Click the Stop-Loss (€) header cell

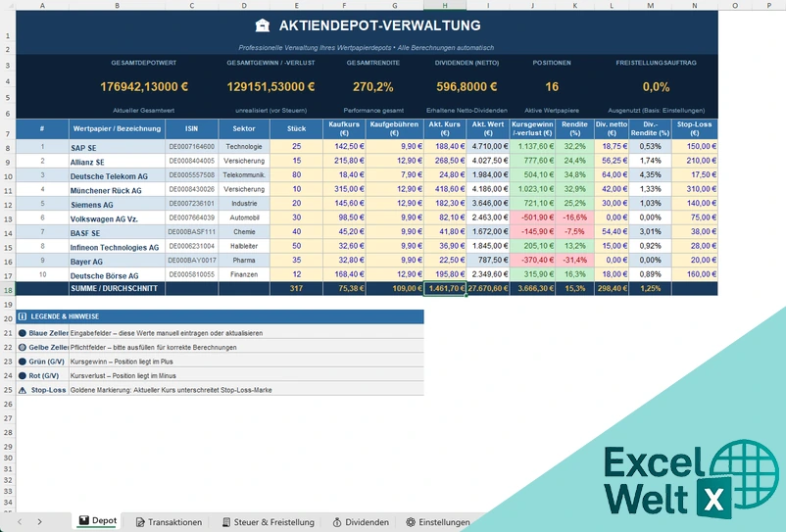[694, 128]
